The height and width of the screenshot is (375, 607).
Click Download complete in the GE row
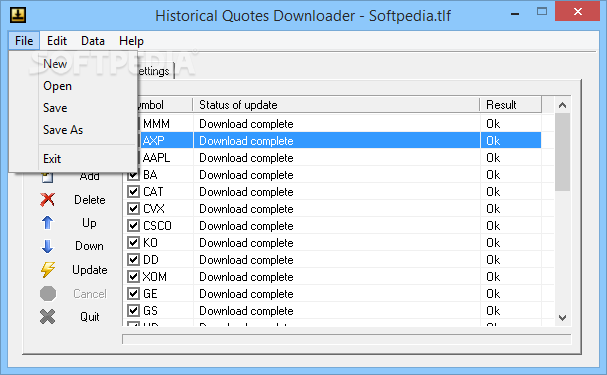pos(246,294)
